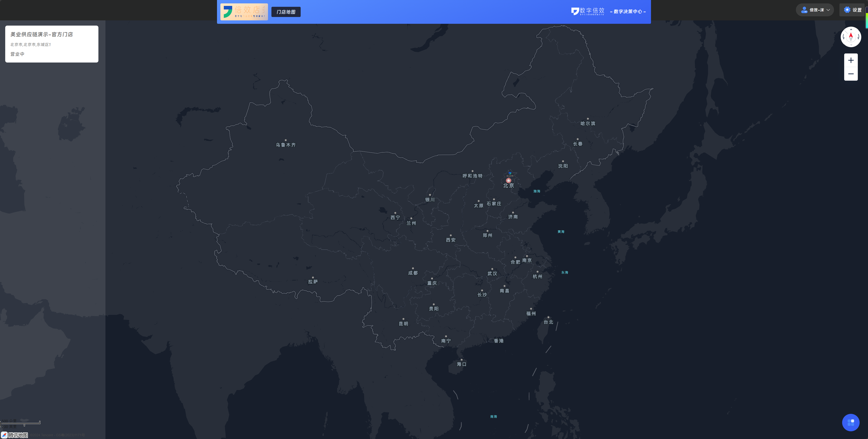Select the 美业供应链演示-官方门店 store card
868x439 pixels.
51,44
